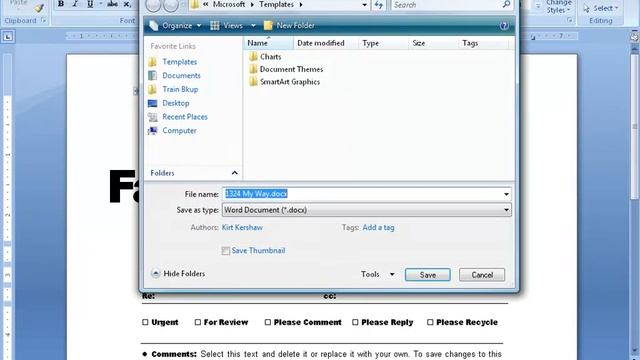Open the Organize menu
The width and height of the screenshot is (640, 360).
(x=175, y=26)
